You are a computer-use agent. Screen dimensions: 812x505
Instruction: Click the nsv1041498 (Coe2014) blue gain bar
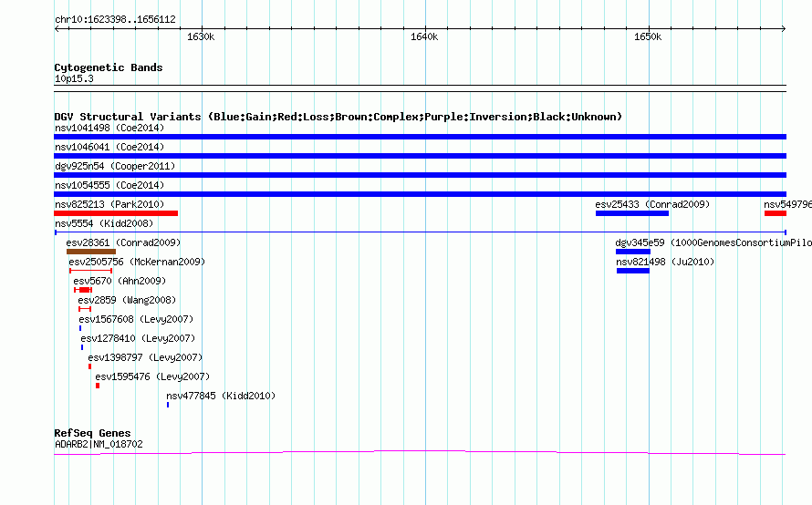420,137
